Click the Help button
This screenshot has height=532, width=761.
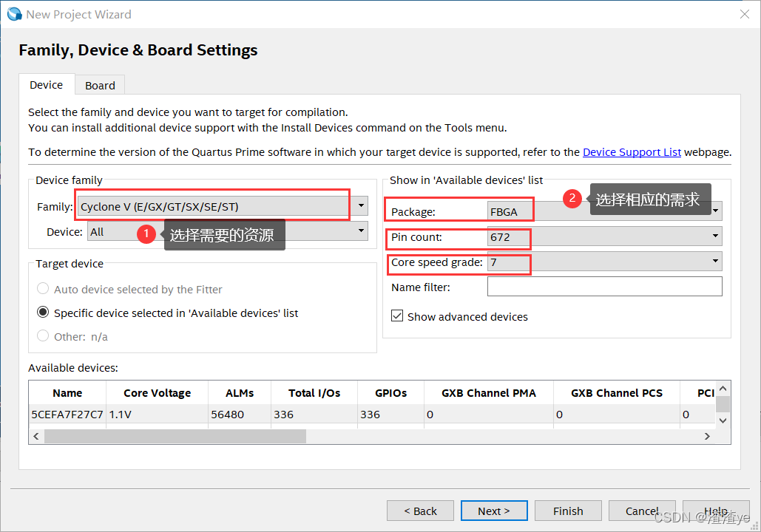point(716,511)
